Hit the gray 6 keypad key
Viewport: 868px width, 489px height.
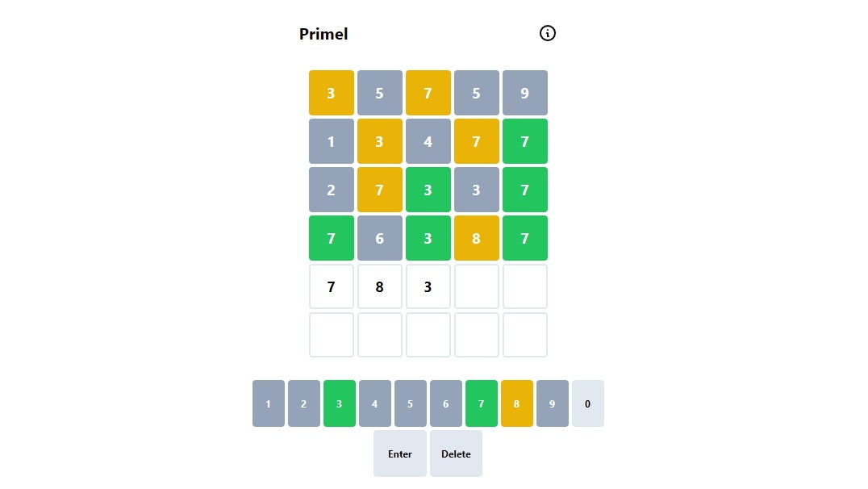tap(446, 403)
